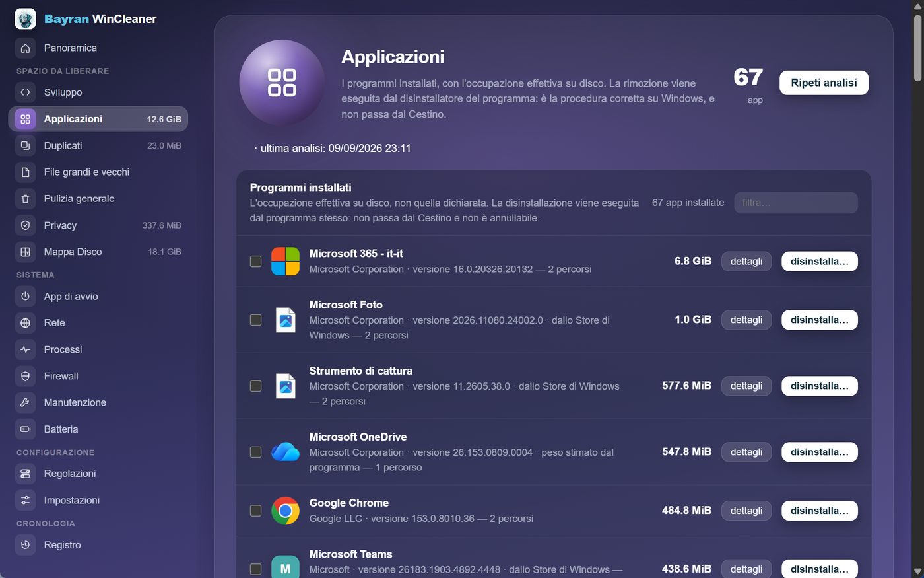Click the 6.8 GiB size value
Screen dimensions: 924x578
click(x=693, y=262)
